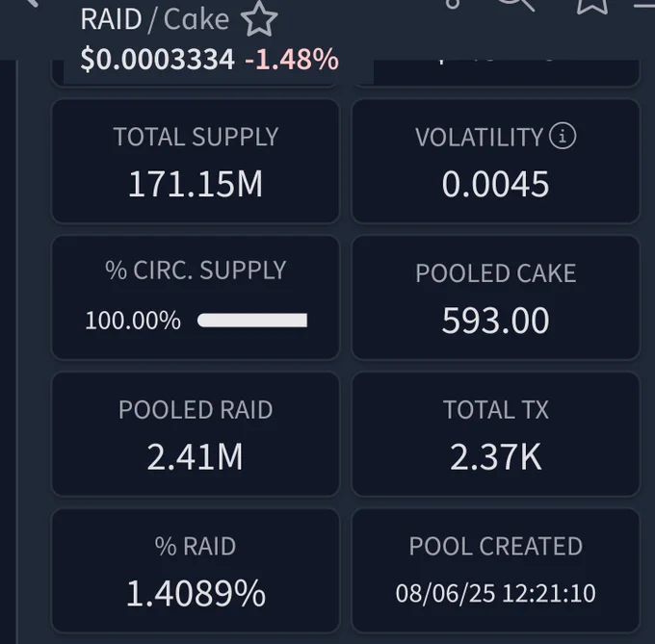Click the % RAID label

point(196,546)
